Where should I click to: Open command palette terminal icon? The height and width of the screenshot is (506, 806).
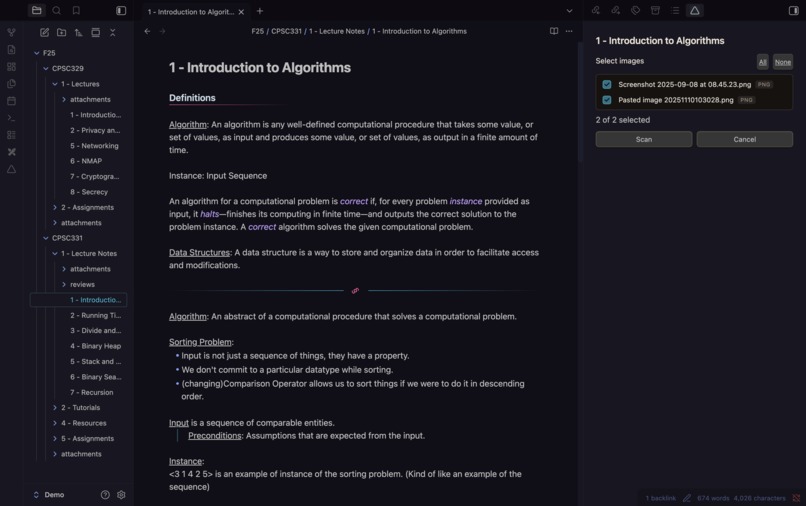tap(11, 118)
